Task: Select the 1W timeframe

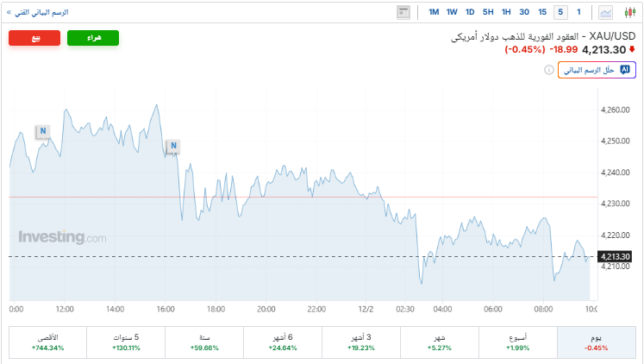Action: click(x=452, y=12)
